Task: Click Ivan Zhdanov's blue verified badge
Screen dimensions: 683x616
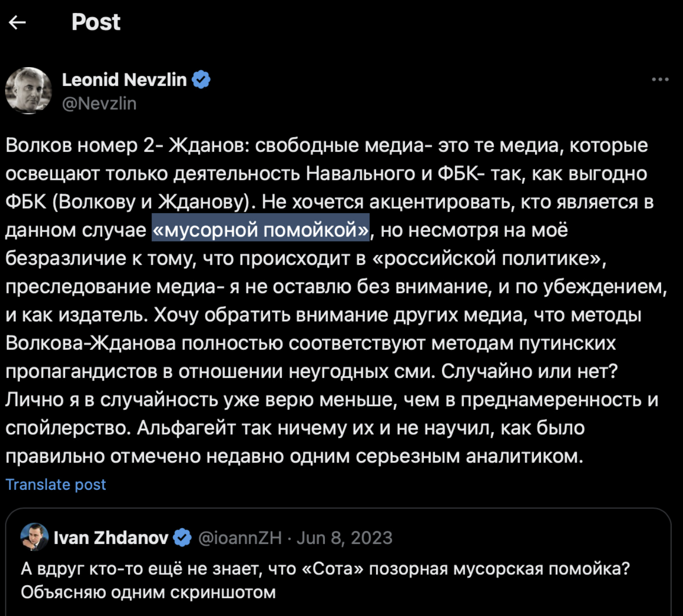Action: point(182,538)
